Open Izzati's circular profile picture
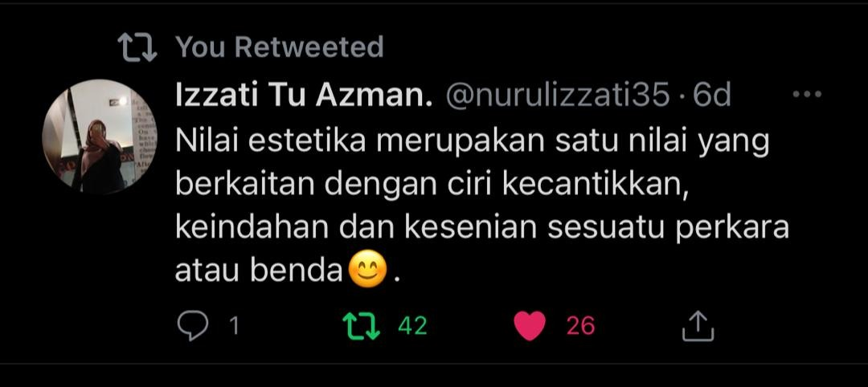 pyautogui.click(x=100, y=136)
